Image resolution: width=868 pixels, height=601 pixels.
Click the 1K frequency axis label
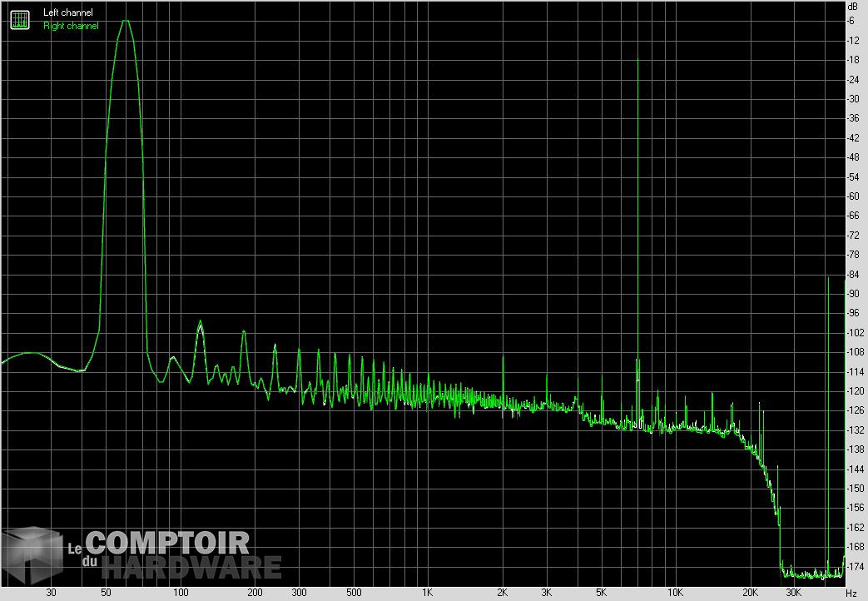pos(426,593)
